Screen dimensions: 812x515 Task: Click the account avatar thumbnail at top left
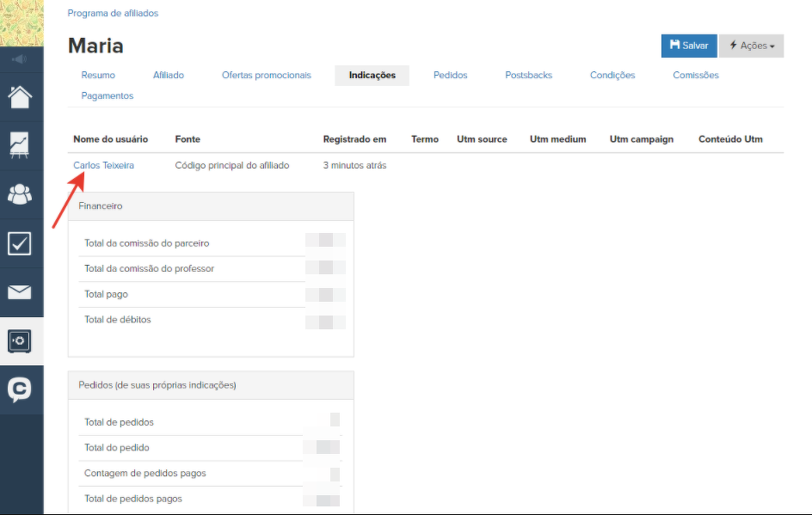point(21,23)
